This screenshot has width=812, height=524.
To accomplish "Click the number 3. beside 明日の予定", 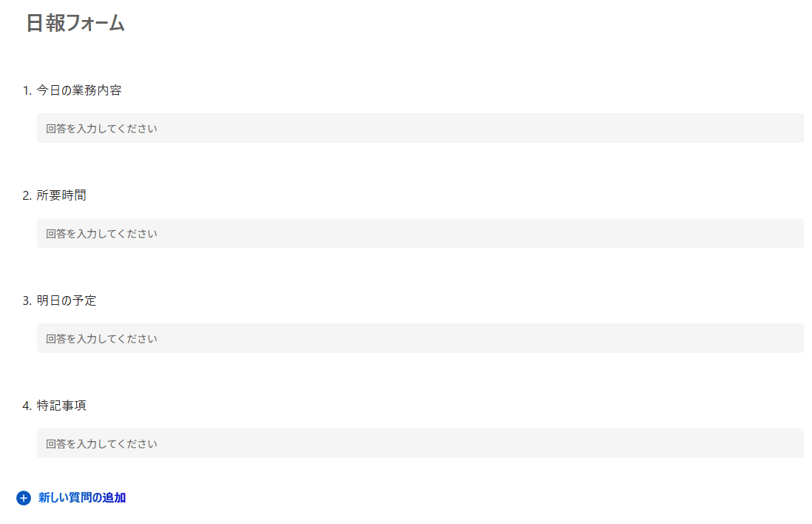I will click(x=27, y=300).
